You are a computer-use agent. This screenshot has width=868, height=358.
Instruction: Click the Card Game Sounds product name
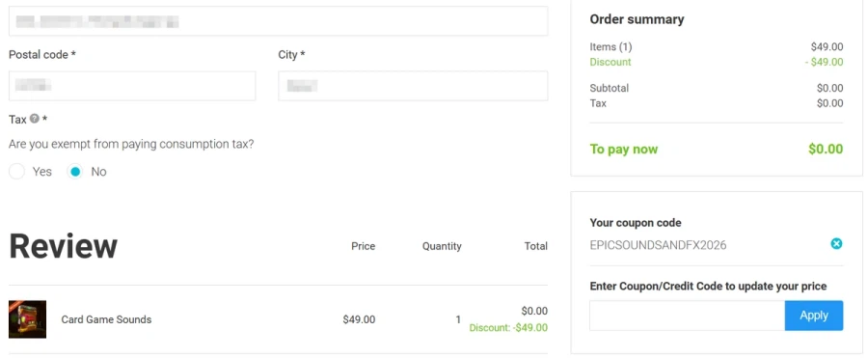click(x=106, y=319)
